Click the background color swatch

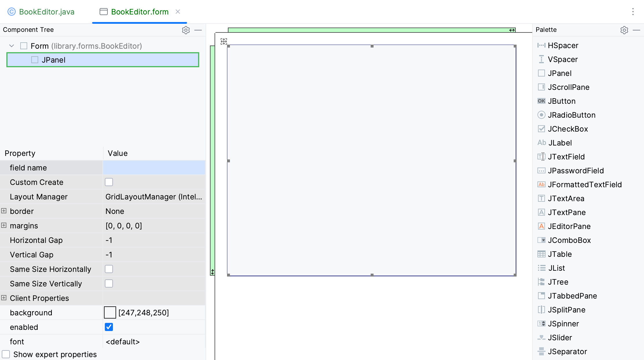click(x=110, y=313)
